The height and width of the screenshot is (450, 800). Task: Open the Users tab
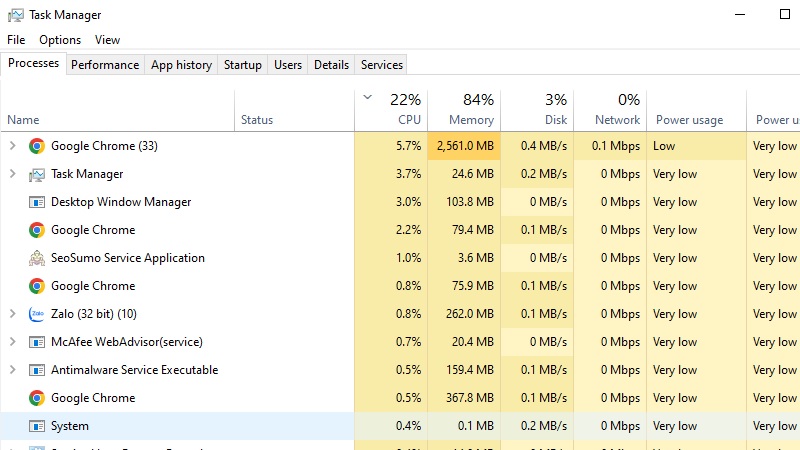point(288,65)
